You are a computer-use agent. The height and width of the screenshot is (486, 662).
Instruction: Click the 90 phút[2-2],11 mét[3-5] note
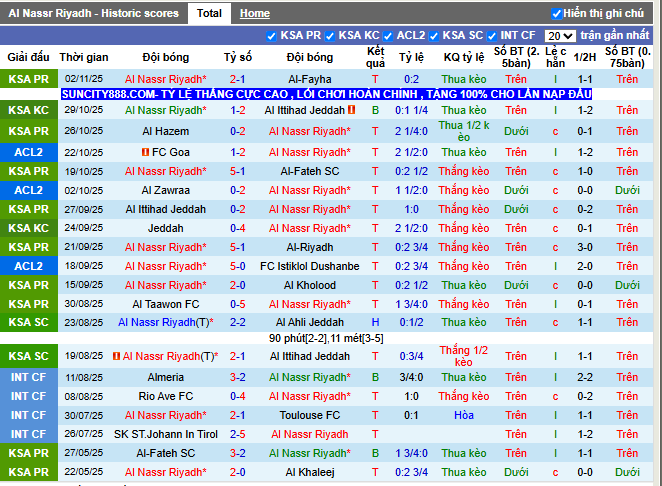coord(326,338)
